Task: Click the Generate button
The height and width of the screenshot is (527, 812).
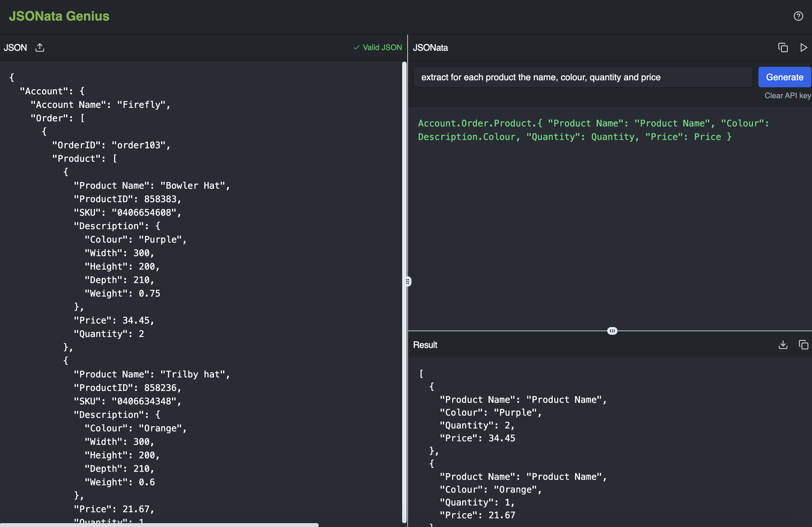Action: [x=785, y=77]
